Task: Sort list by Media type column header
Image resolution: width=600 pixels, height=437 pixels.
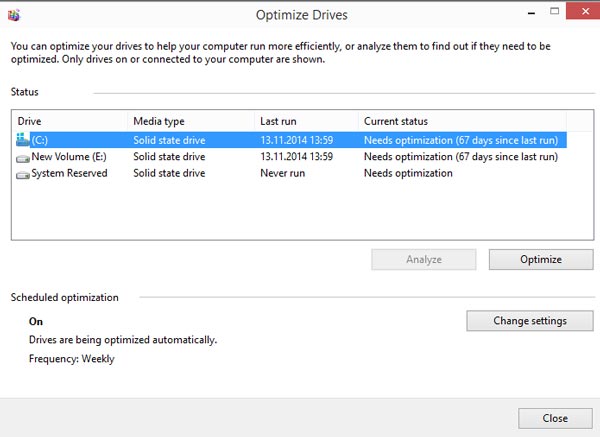Action: click(x=191, y=121)
